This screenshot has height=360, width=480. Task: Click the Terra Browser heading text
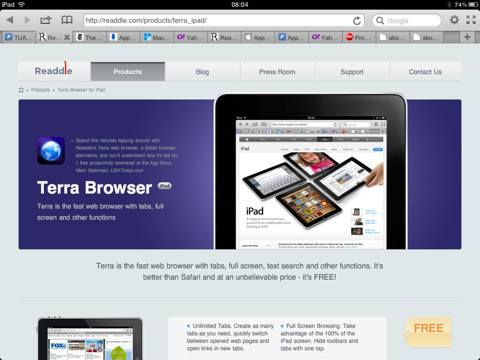pyautogui.click(x=95, y=187)
